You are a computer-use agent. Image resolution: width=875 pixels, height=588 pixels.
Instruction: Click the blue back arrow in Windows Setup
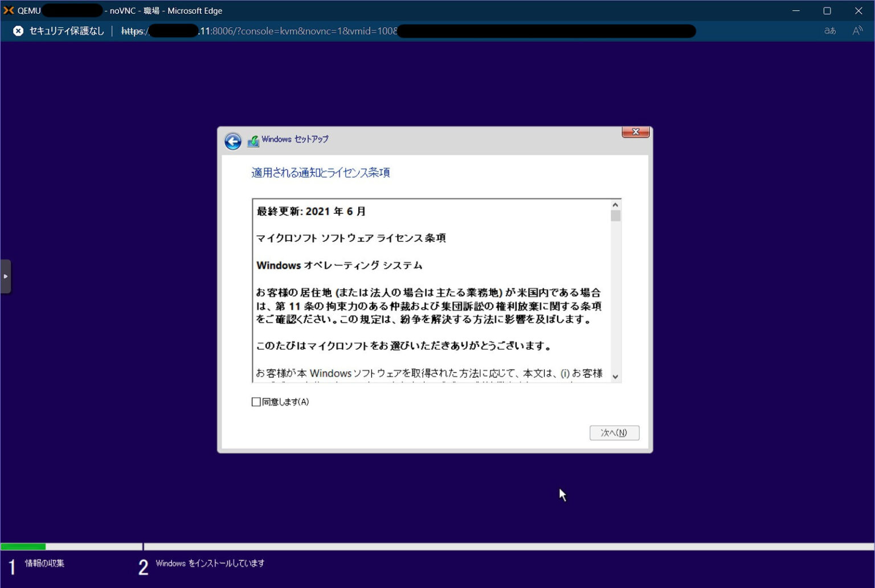coord(232,141)
